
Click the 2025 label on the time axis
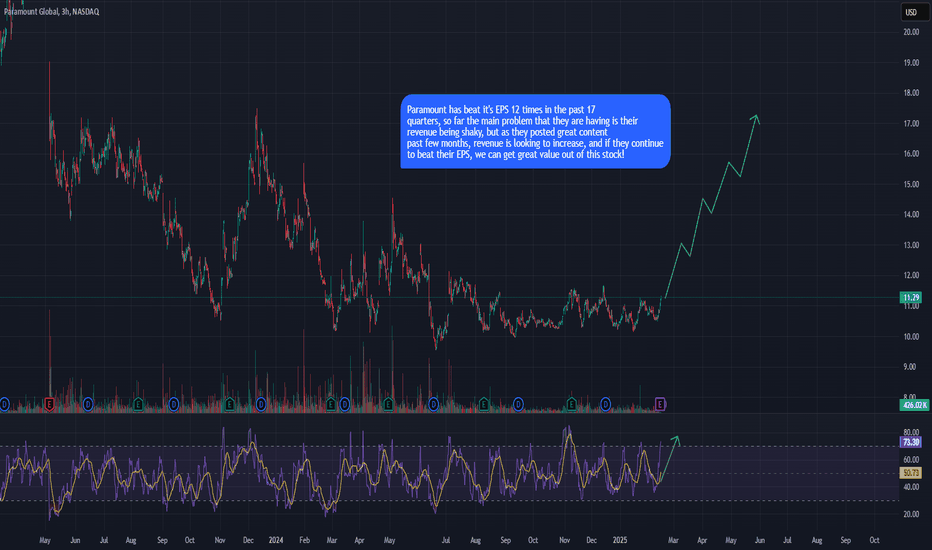[620, 540]
